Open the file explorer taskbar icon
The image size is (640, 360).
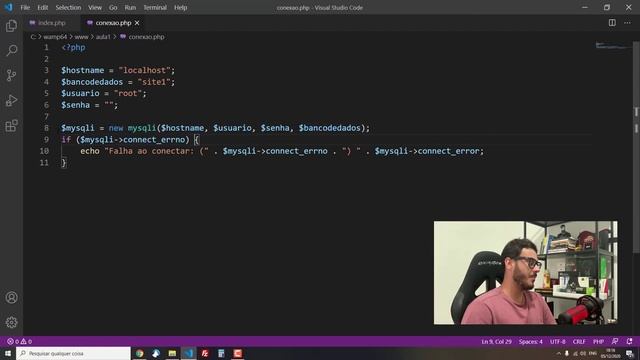172,353
